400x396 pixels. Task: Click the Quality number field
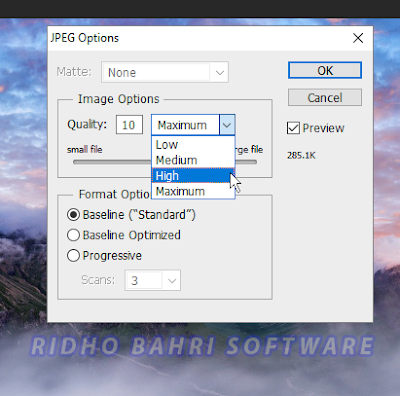point(129,125)
